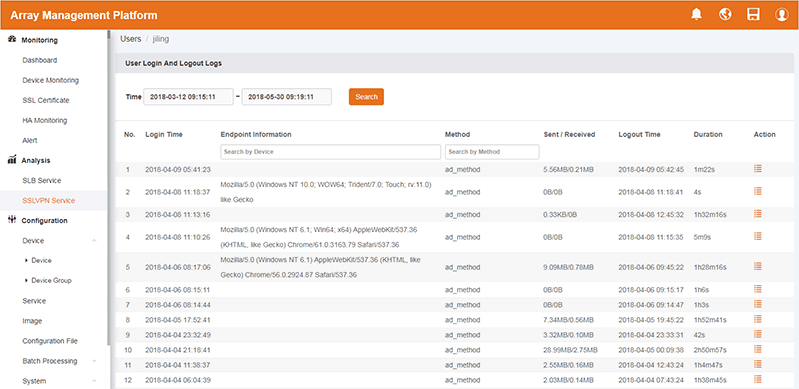This screenshot has height=389, width=799.
Task: Click the globe language icon
Action: click(x=725, y=14)
